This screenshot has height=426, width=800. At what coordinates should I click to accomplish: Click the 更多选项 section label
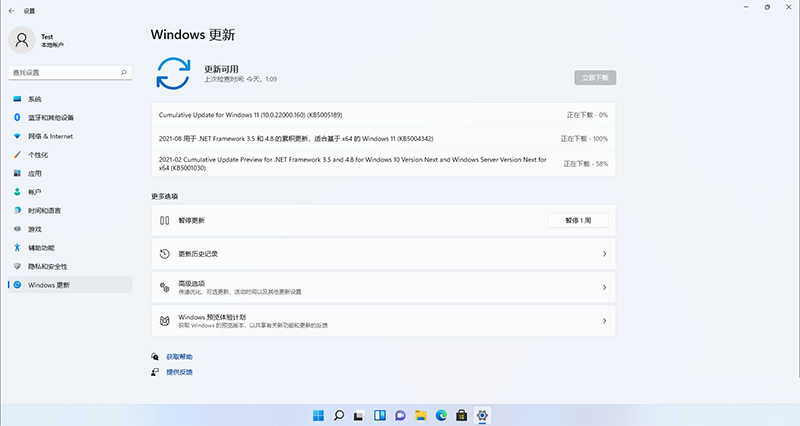click(164, 196)
